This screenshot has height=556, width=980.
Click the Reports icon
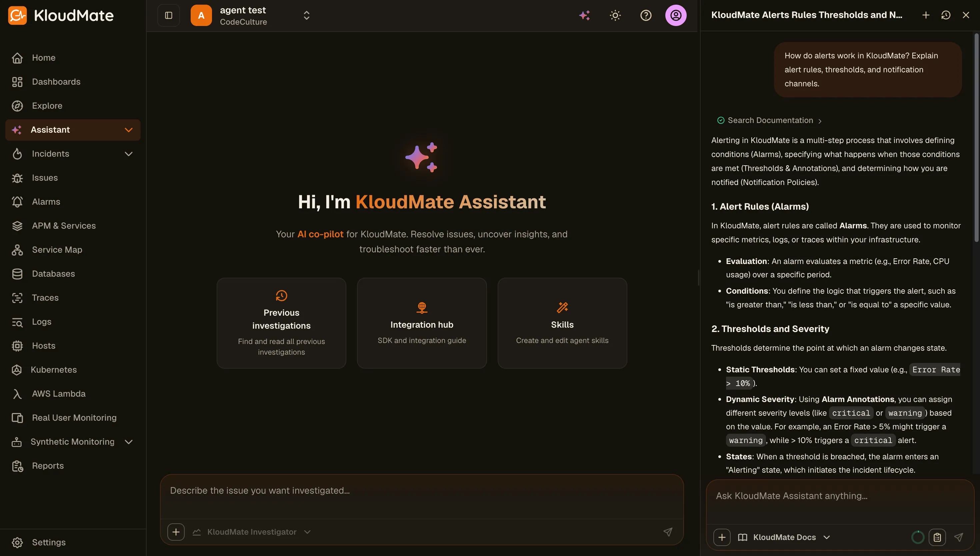17,466
